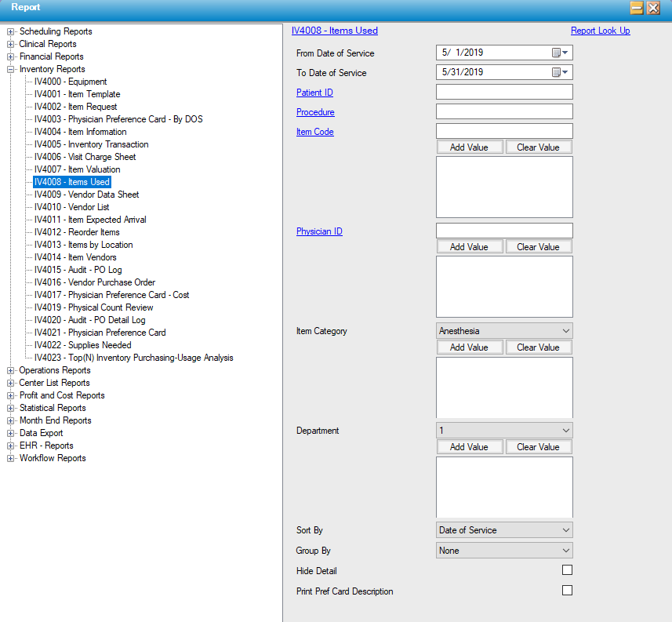
Task: Open the Report Look Up link
Action: click(x=600, y=31)
